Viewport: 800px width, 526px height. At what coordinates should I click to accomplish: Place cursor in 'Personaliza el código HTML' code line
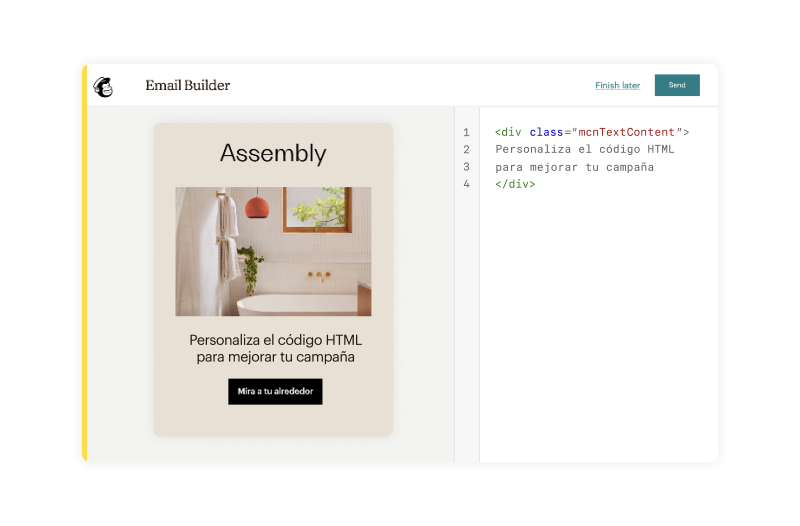(x=584, y=150)
